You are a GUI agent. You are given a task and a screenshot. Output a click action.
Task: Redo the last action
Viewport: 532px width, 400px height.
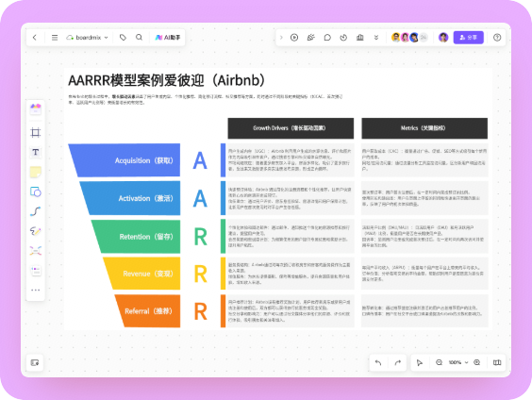[398, 362]
